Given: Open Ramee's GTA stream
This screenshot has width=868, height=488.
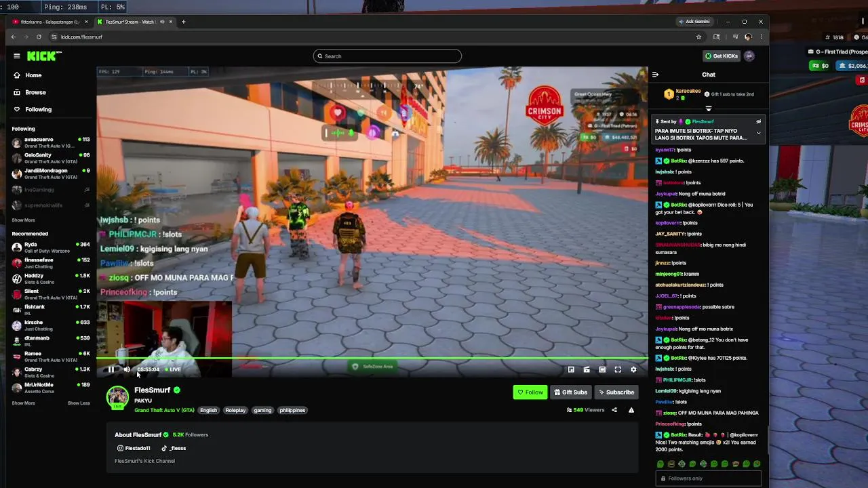Looking at the screenshot, I should [x=51, y=357].
